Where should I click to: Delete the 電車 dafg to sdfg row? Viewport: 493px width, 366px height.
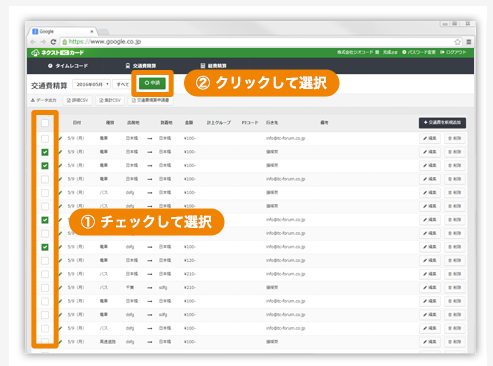click(455, 315)
